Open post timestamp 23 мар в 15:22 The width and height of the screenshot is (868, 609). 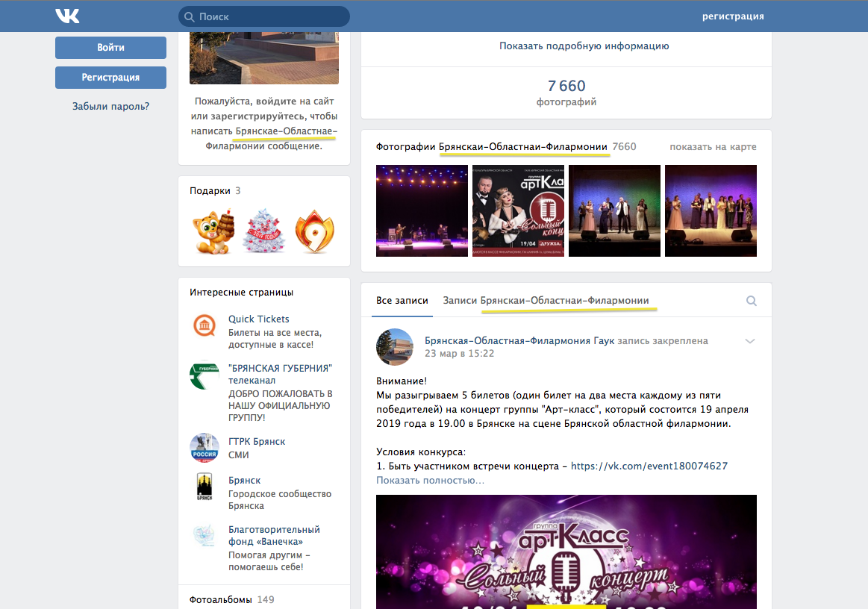tap(460, 353)
